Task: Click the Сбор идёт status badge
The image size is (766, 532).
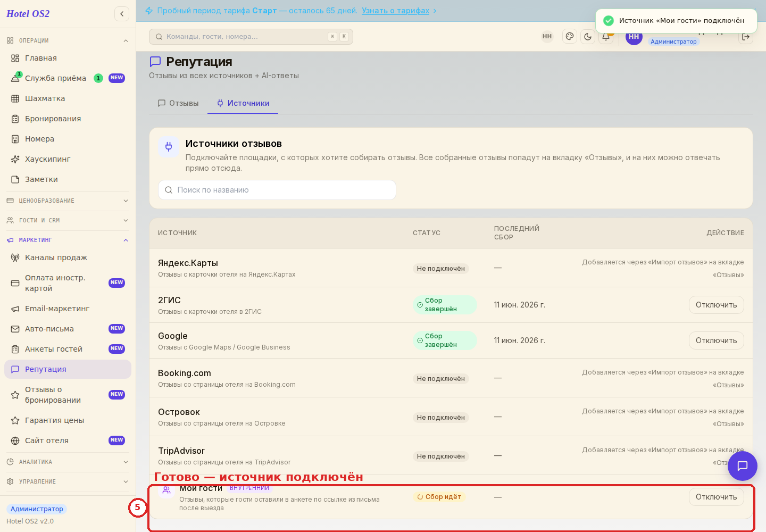Action: pos(439,497)
